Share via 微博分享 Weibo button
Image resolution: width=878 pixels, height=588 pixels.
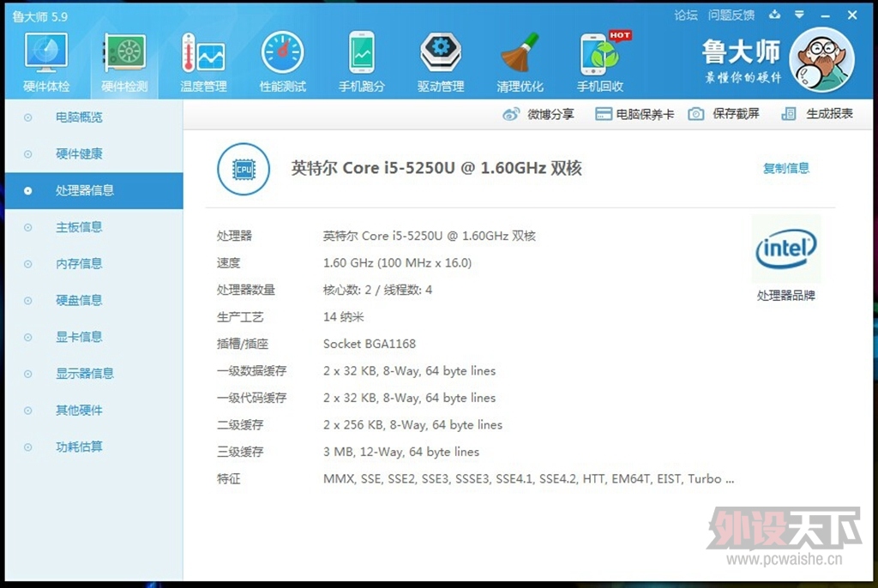tap(538, 114)
